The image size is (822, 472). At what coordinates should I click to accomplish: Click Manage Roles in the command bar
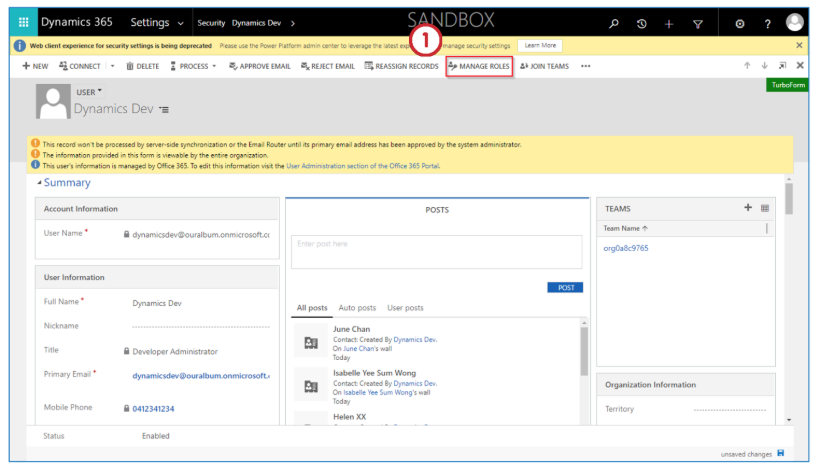(x=479, y=66)
